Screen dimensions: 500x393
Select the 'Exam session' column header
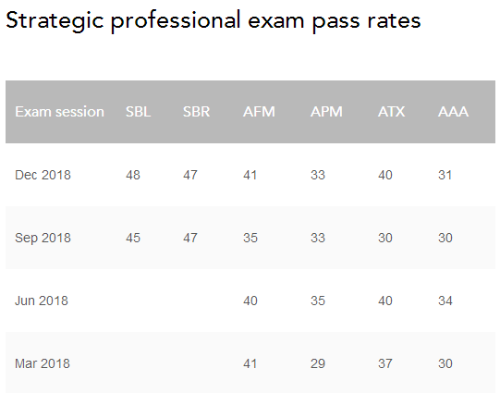point(60,112)
